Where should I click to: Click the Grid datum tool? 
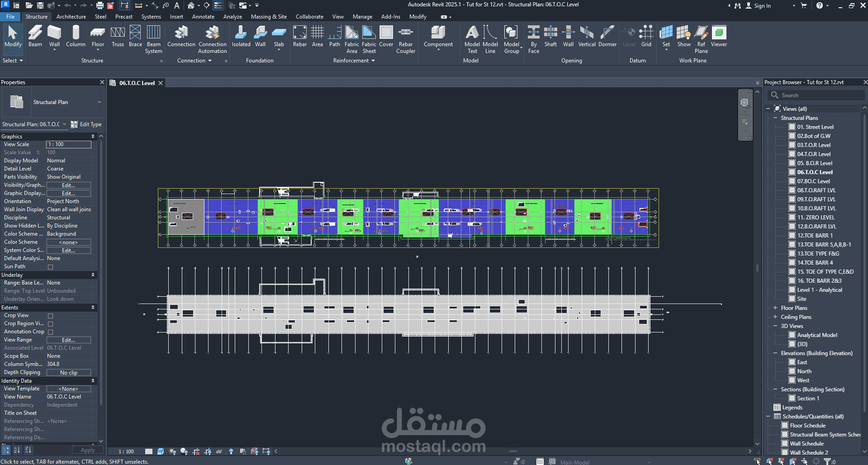646,36
